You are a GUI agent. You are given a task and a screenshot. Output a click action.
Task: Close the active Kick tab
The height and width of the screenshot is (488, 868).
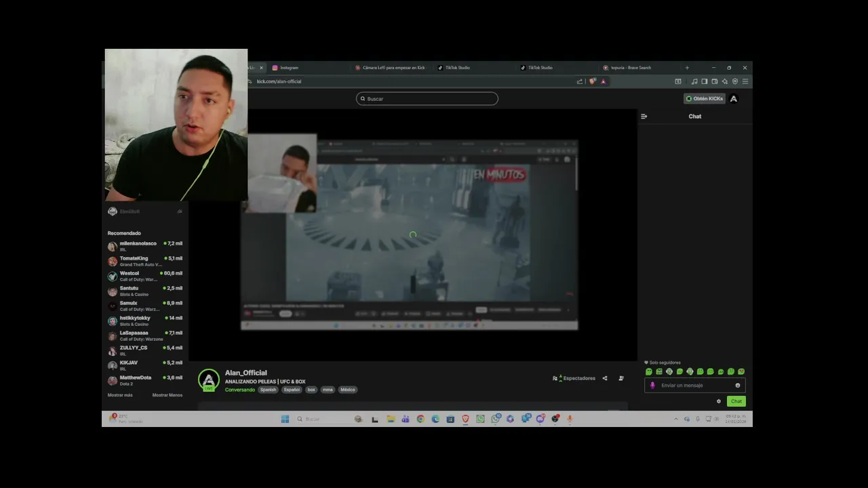(x=261, y=68)
